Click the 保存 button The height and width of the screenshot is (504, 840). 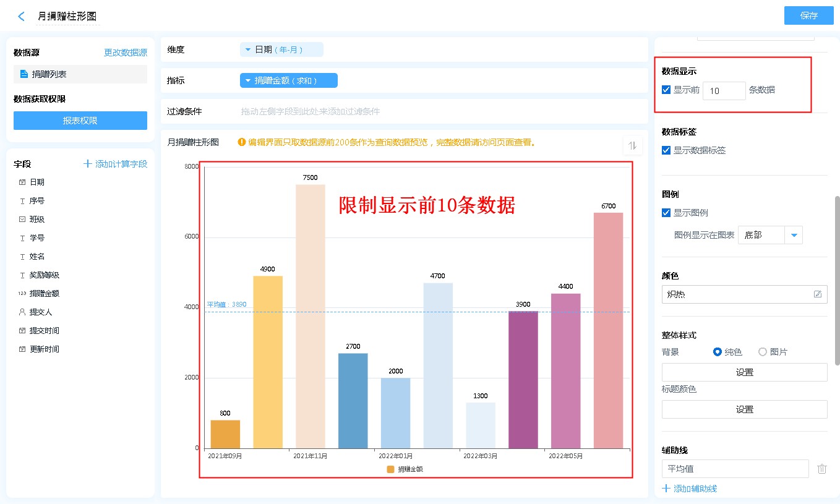click(x=808, y=15)
